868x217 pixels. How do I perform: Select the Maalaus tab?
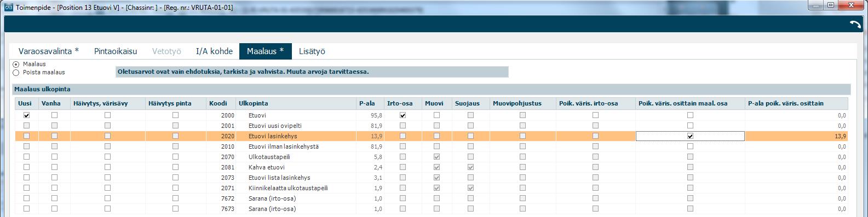pos(266,51)
